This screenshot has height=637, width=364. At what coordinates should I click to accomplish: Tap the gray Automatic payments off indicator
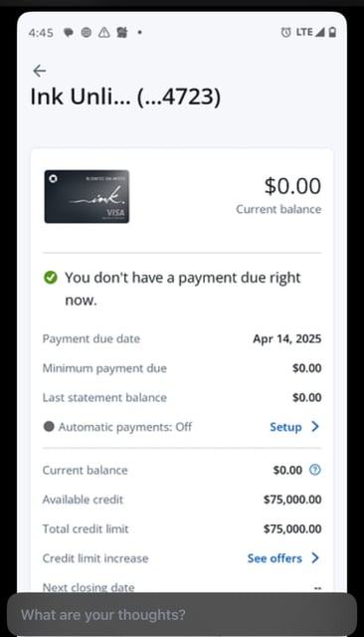pyautogui.click(x=49, y=427)
